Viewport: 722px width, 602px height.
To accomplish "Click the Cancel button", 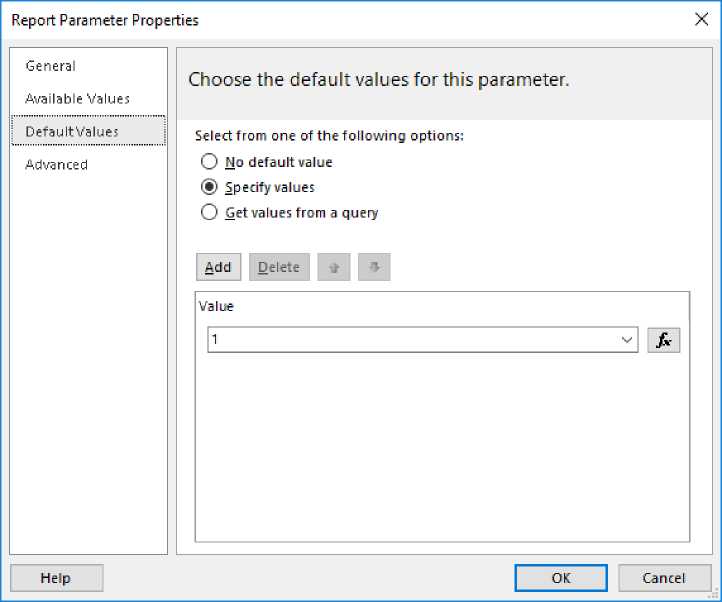I will click(664, 577).
